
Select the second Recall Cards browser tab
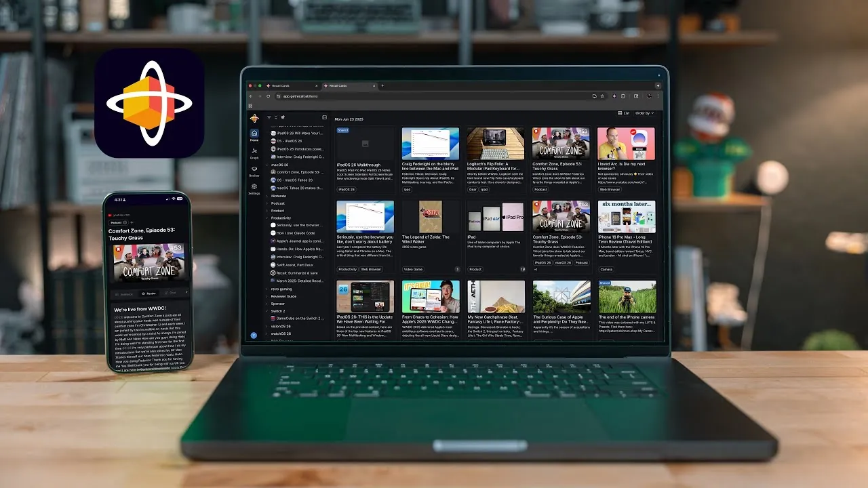(350, 85)
